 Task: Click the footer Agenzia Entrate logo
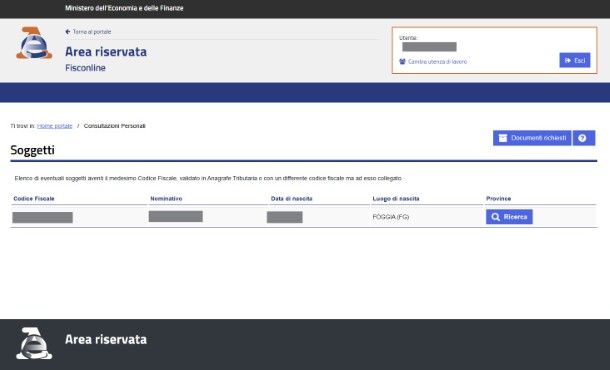point(34,343)
